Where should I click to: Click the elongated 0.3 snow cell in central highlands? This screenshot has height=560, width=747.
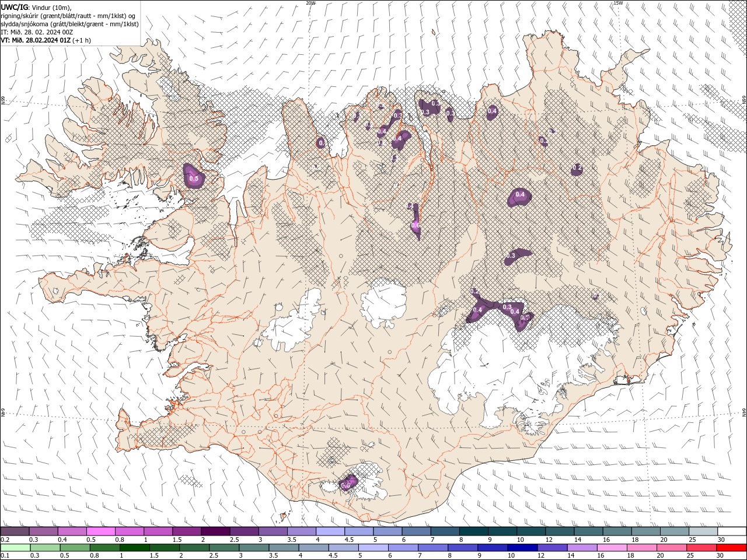(518, 256)
